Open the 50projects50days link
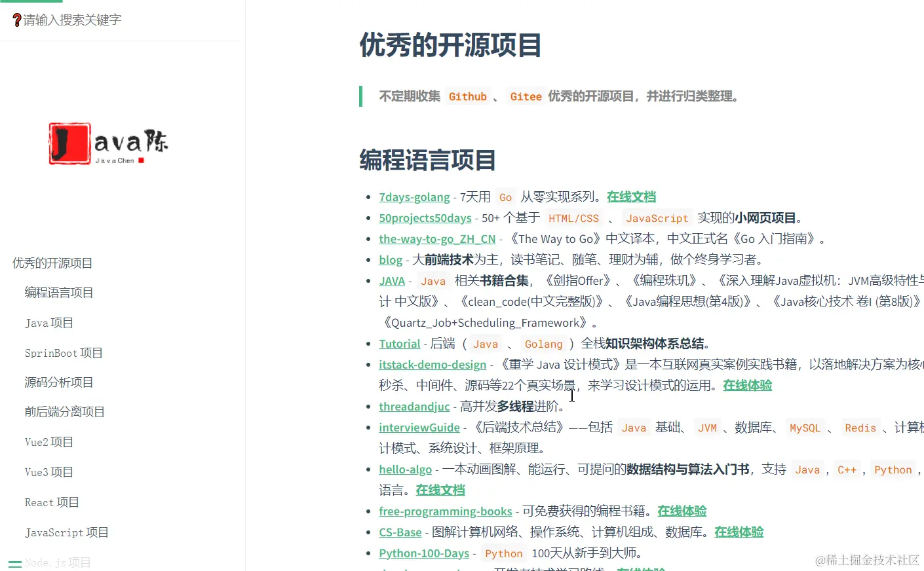The height and width of the screenshot is (571, 924). coord(425,218)
